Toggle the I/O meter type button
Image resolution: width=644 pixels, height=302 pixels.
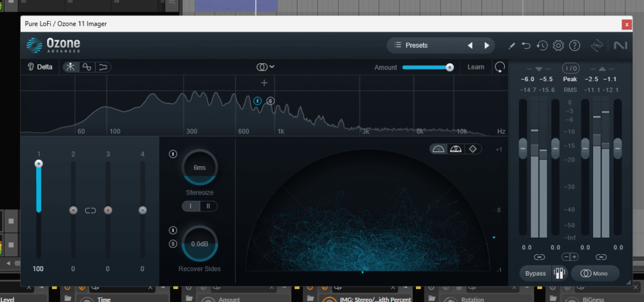[x=570, y=69]
